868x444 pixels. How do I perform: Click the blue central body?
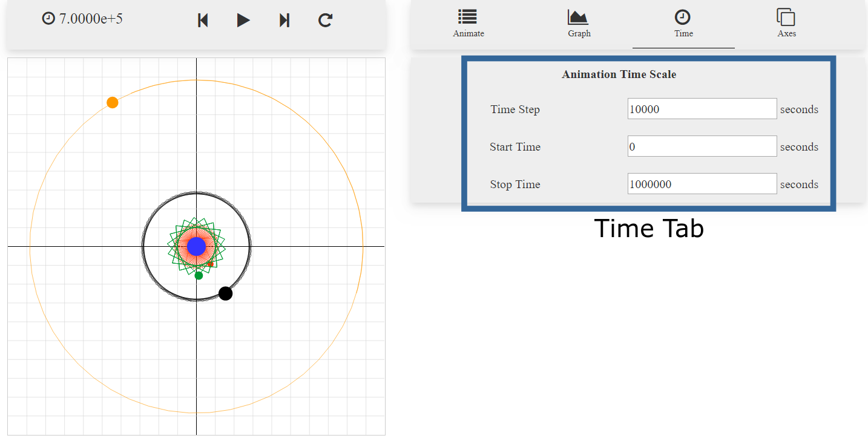196,246
